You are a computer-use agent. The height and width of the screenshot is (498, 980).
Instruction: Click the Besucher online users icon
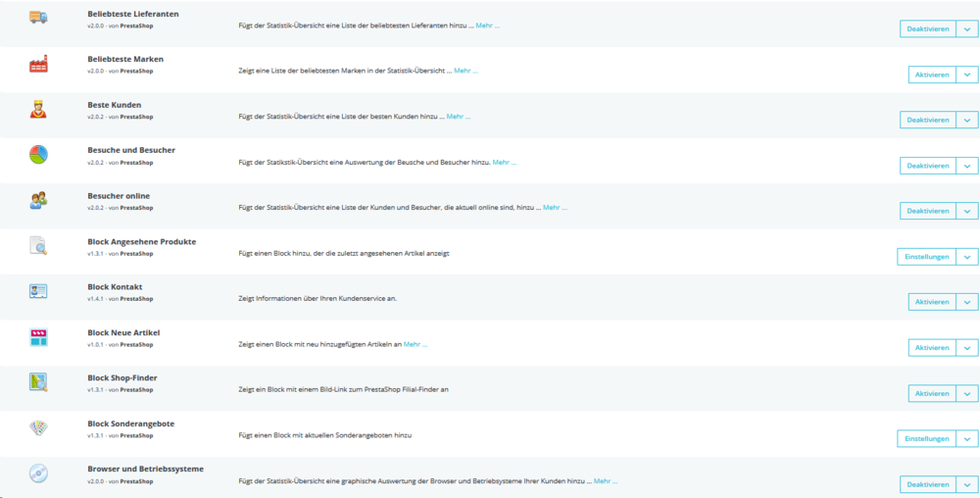click(38, 200)
